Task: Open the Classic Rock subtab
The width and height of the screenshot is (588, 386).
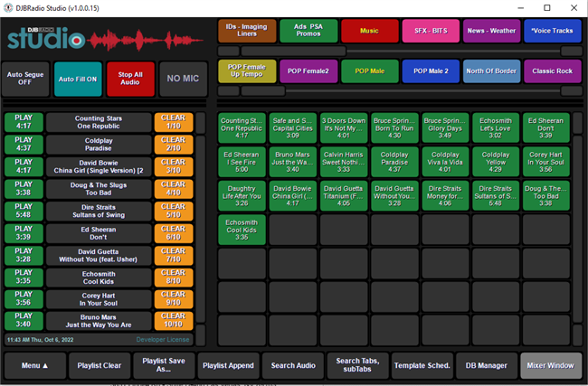Action: click(x=552, y=71)
